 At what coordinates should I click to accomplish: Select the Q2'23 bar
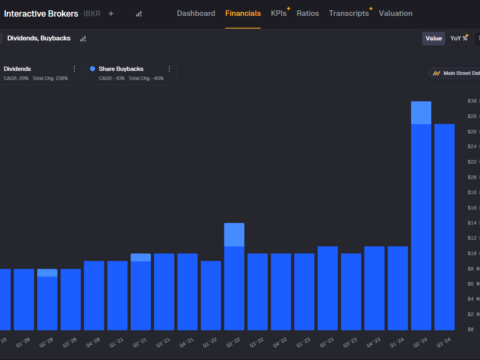point(328,288)
